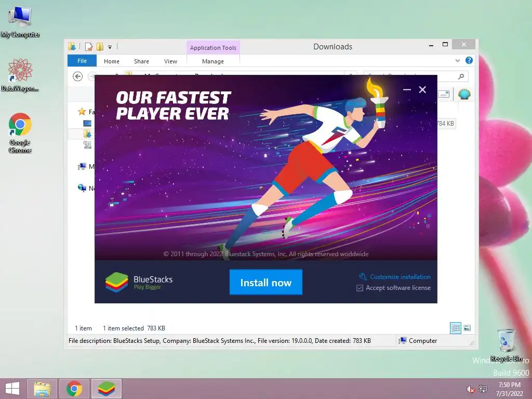Click the Install now button
This screenshot has height=399, width=532.
(265, 282)
